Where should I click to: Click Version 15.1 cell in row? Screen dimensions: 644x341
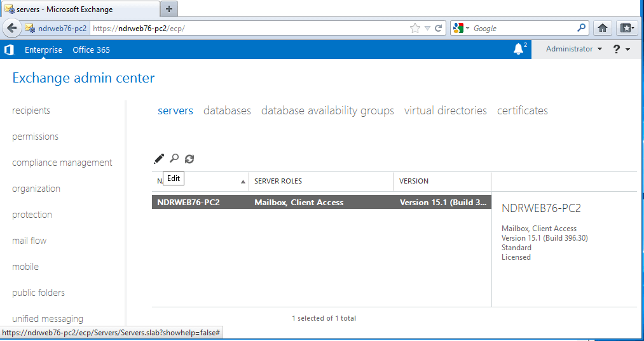pos(443,203)
